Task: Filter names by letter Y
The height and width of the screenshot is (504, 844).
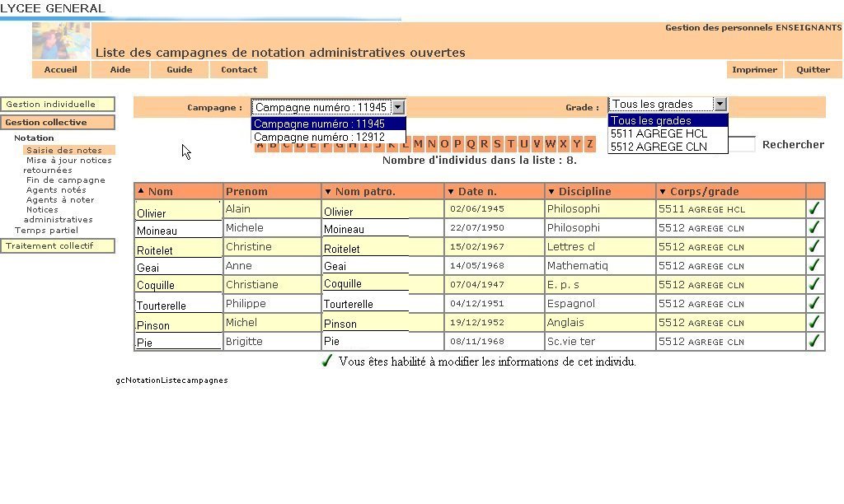Action: click(x=576, y=144)
